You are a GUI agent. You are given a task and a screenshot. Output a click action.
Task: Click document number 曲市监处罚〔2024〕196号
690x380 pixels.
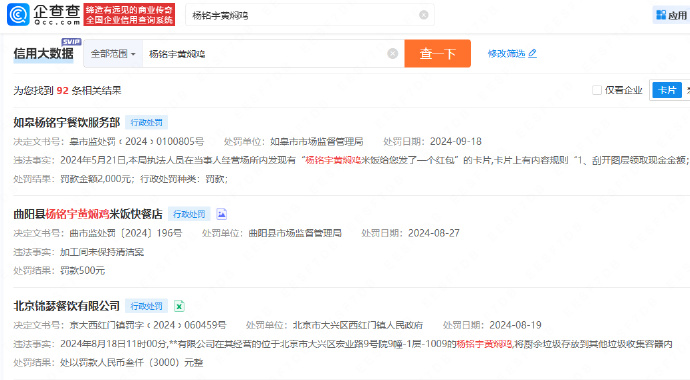click(x=126, y=233)
